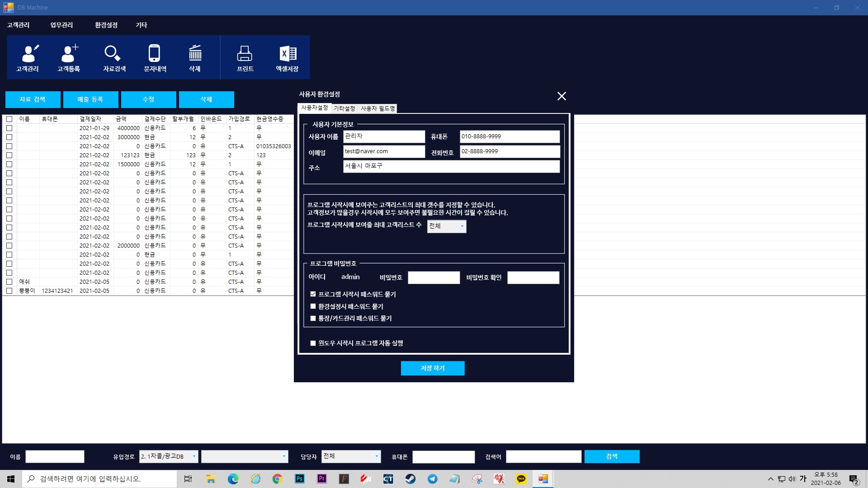Open Steam from the taskbar
The width and height of the screenshot is (868, 488).
[410, 479]
